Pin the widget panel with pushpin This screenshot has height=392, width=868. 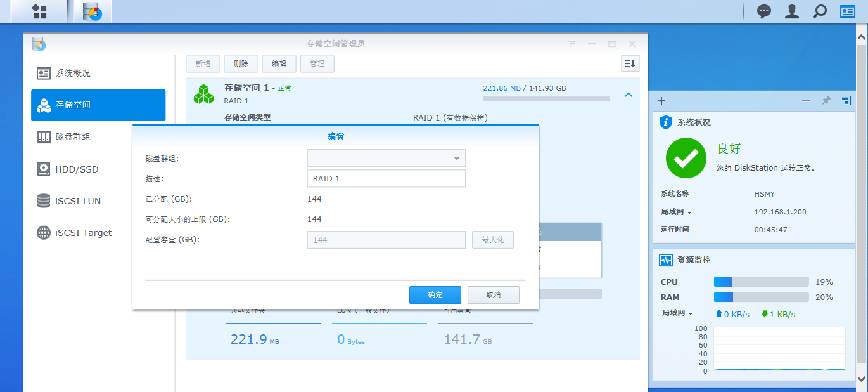tap(826, 101)
